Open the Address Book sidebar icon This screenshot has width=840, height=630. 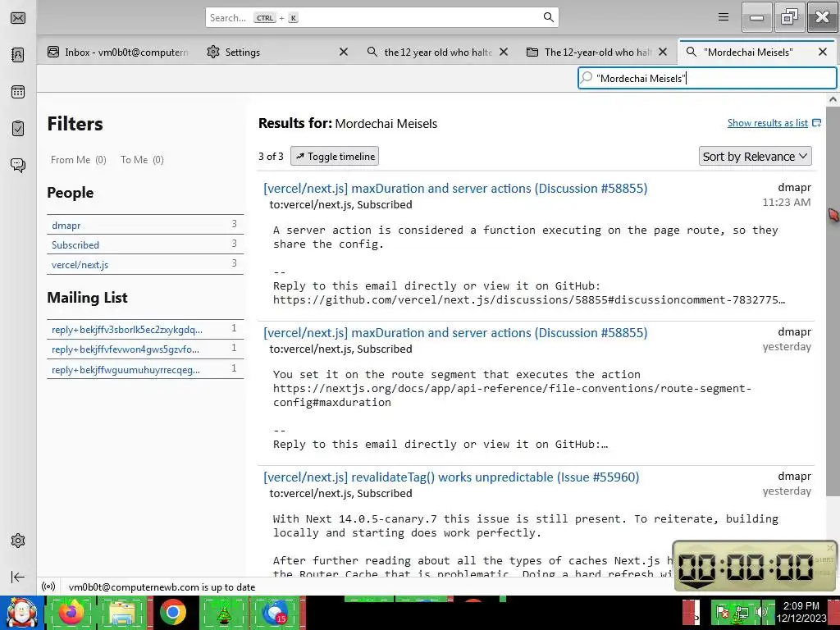[18, 55]
